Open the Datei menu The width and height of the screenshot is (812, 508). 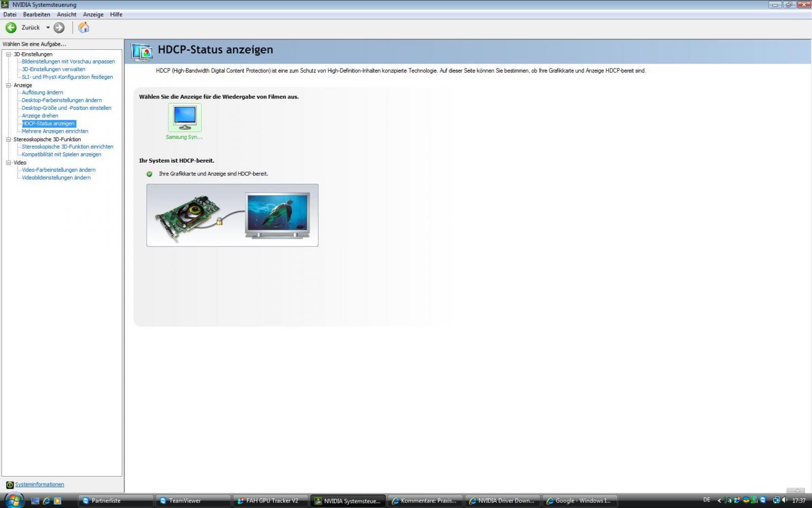(10, 14)
